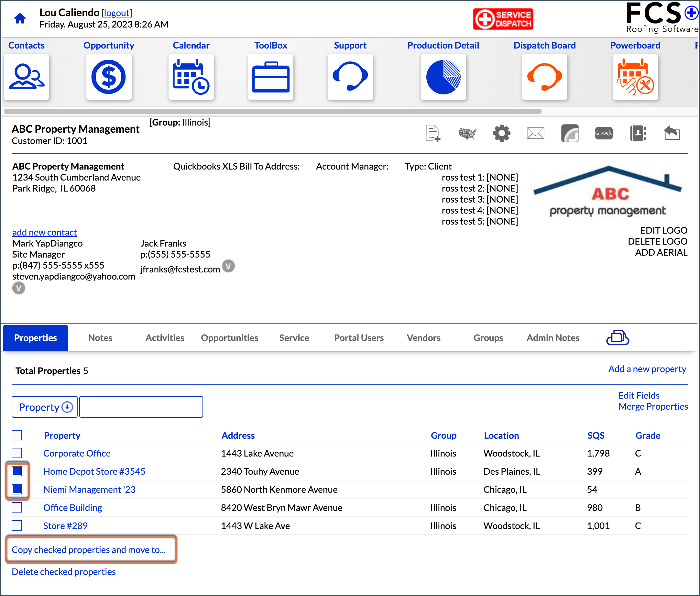Click the reply arrow icon
This screenshot has width=700, height=596.
(x=672, y=132)
